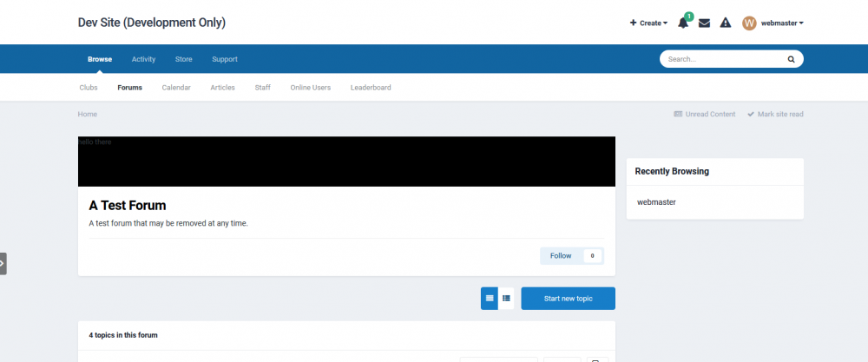
Task: Open the Staff submenu item
Action: pos(262,88)
